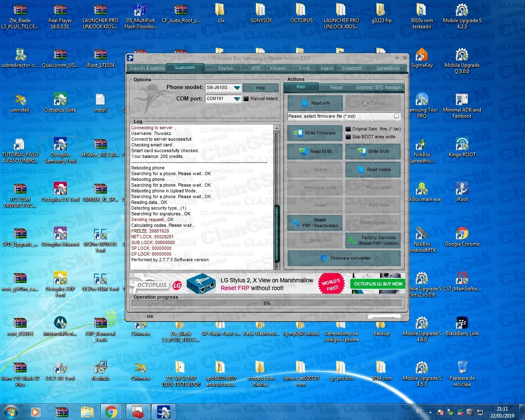The image size is (525, 420).
Task: Switch to the MTK tab
Action: tap(256, 68)
